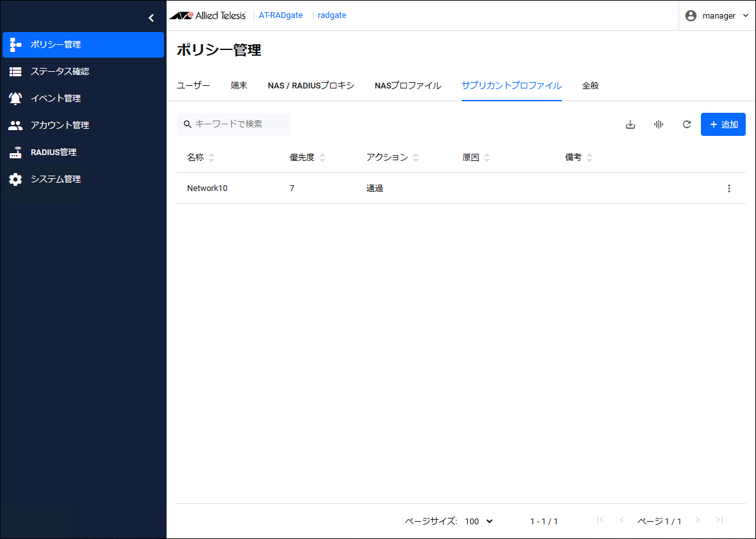The width and height of the screenshot is (756, 539).
Task: Click the download export icon
Action: (x=630, y=124)
